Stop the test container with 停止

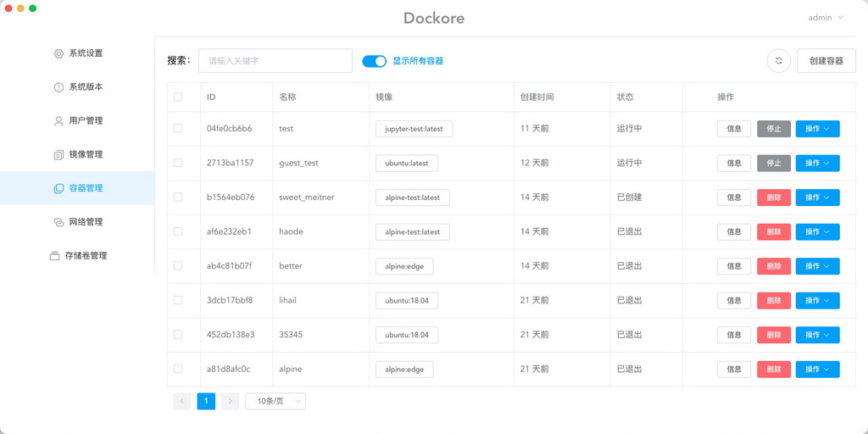774,129
